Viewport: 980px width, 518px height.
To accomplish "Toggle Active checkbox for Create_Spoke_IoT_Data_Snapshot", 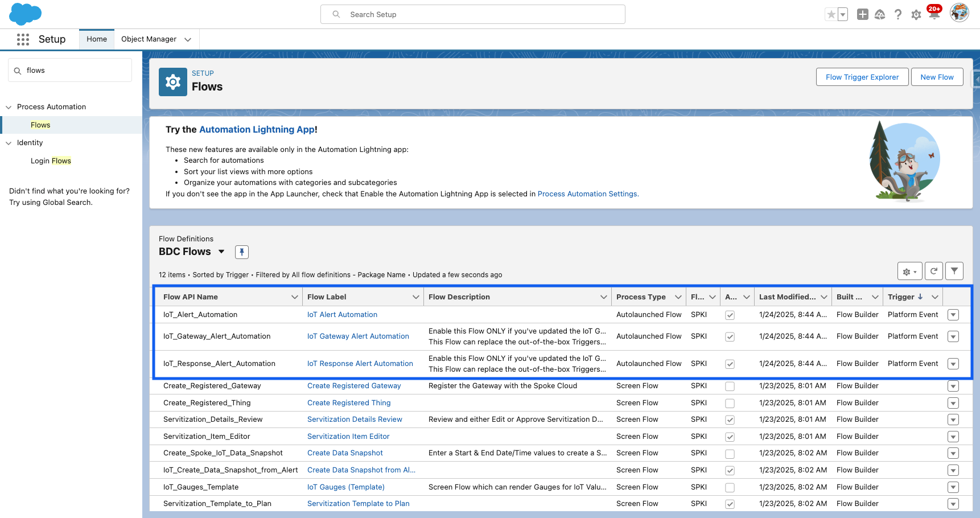I will click(x=730, y=454).
